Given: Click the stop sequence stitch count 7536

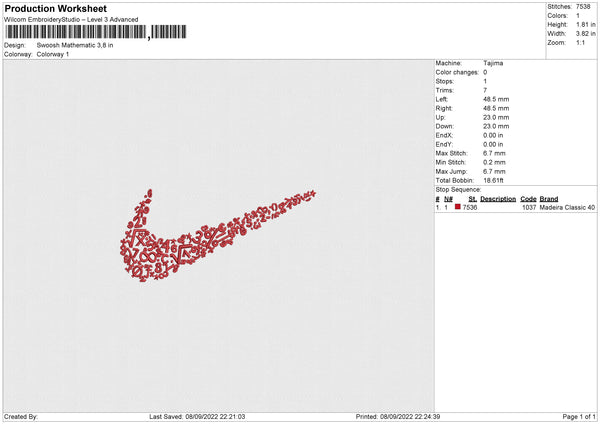Looking at the screenshot, I should click(x=470, y=207).
